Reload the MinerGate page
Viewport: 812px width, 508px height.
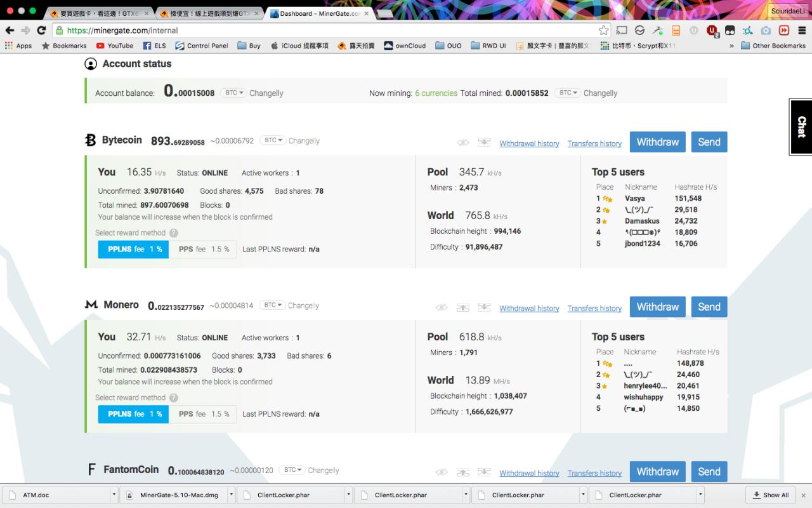pyautogui.click(x=41, y=30)
